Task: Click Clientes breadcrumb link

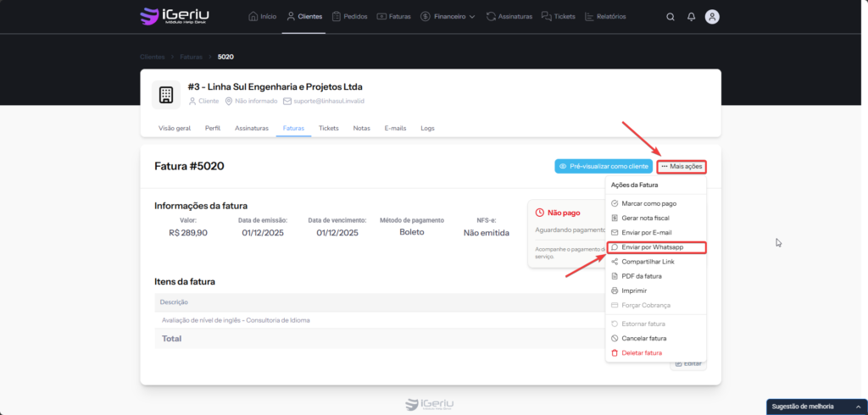Action: coord(153,57)
